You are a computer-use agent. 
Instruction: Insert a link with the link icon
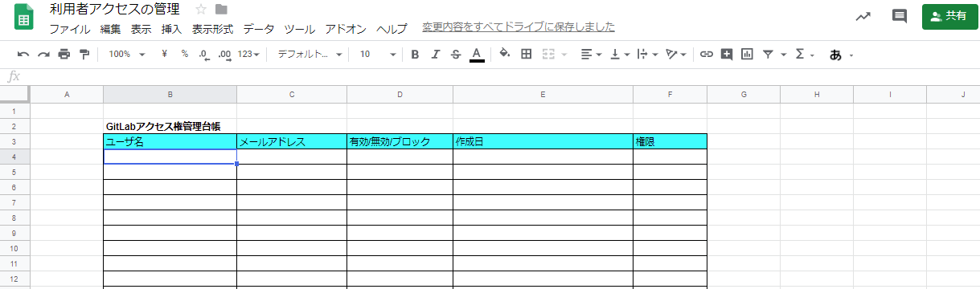point(707,55)
